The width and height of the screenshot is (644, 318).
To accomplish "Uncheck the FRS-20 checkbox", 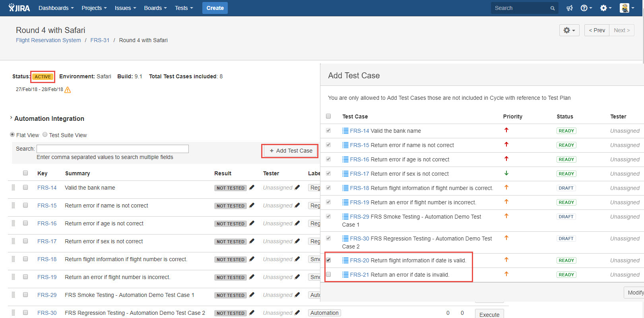I will [328, 260].
